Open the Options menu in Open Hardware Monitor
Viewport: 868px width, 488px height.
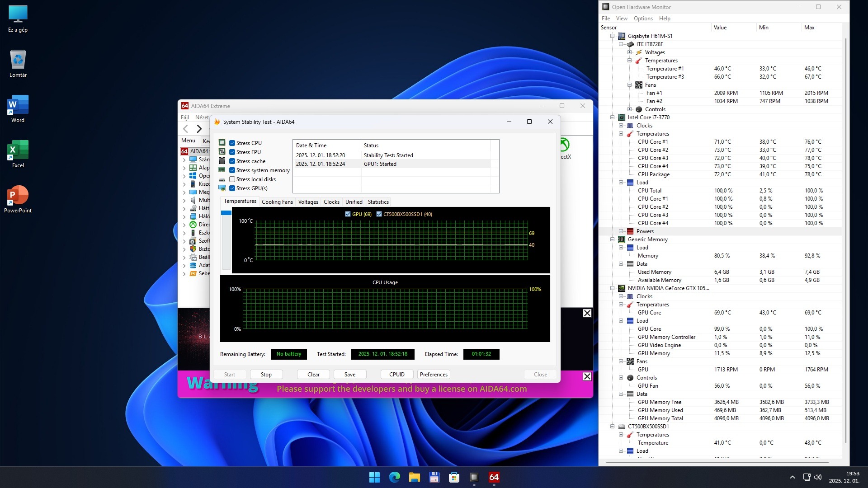point(643,19)
